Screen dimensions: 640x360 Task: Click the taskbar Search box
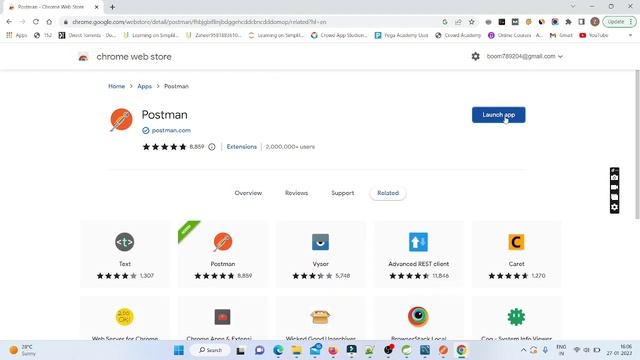(x=210, y=350)
